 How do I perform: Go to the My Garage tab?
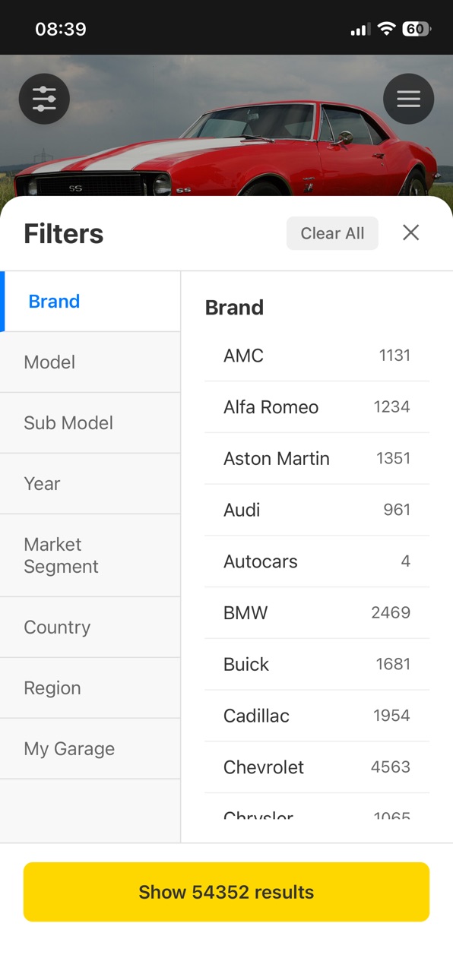point(90,749)
